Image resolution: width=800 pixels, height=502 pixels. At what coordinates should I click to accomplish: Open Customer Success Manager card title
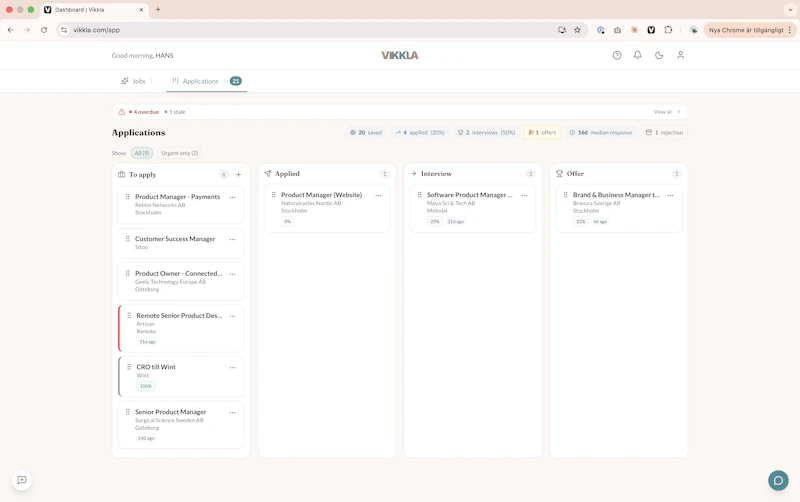point(175,239)
